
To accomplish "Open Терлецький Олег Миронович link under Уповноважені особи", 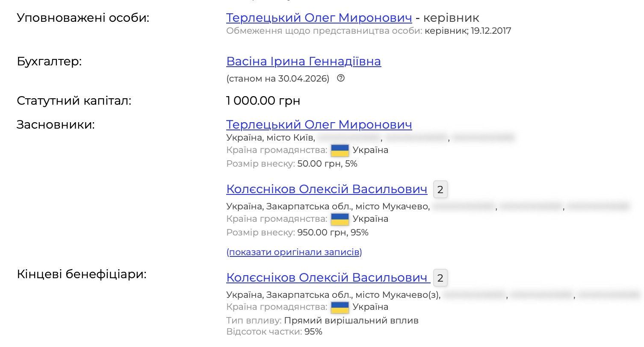I will (319, 18).
